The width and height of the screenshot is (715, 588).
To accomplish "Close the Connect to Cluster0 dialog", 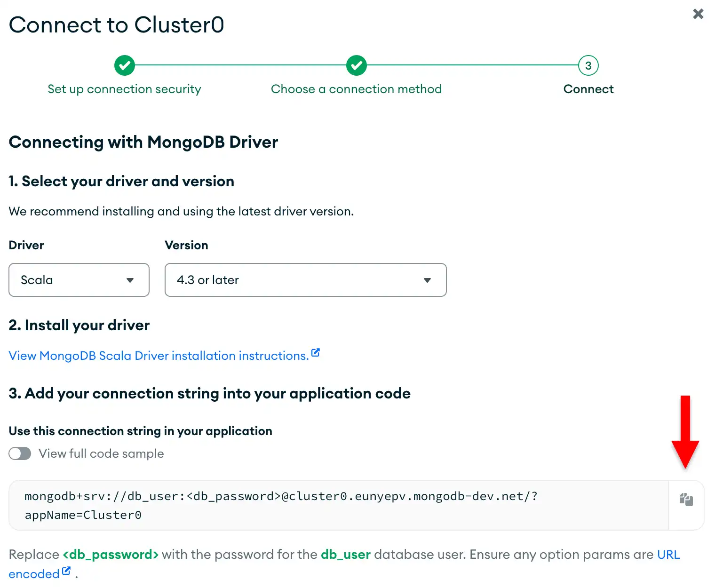I will pos(698,14).
